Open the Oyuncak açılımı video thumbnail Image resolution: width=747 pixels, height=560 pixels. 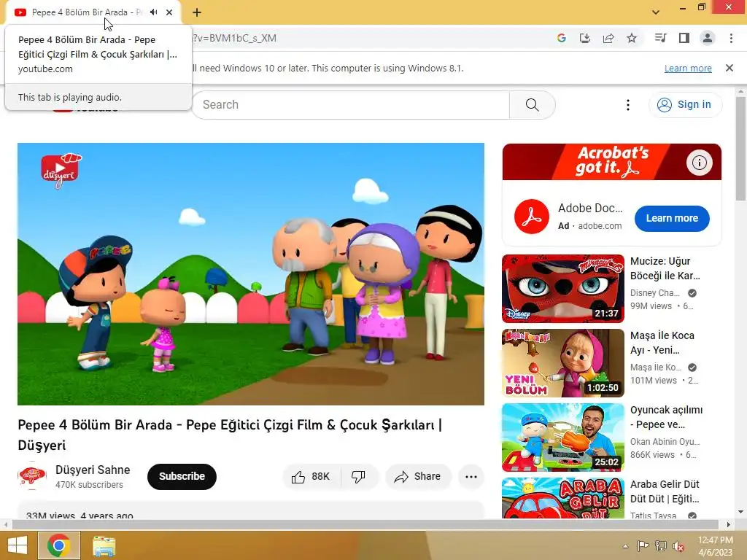(562, 437)
